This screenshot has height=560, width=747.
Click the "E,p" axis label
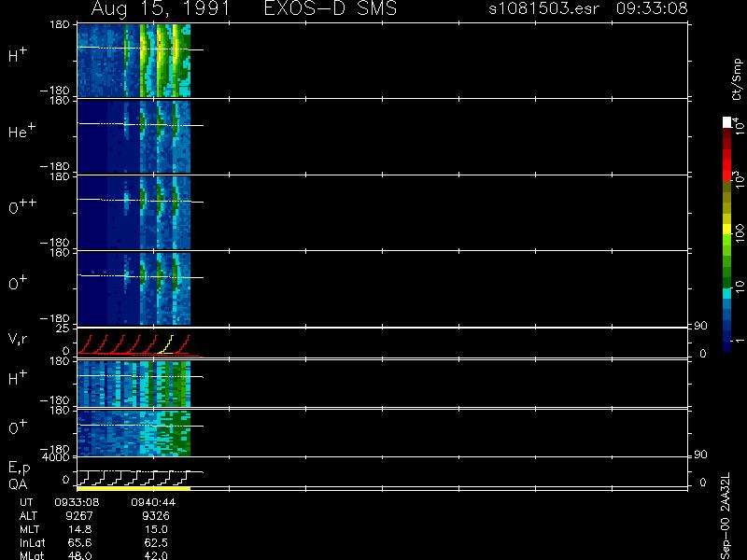click(19, 469)
